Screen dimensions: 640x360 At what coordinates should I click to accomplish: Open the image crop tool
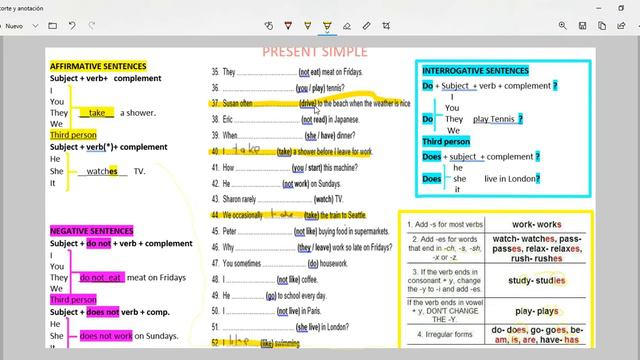pos(386,26)
